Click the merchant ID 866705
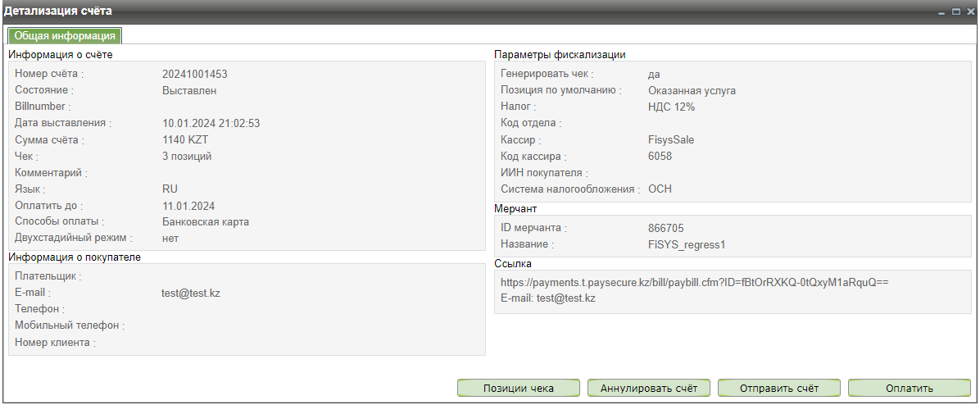Image resolution: width=980 pixels, height=405 pixels. pos(665,228)
